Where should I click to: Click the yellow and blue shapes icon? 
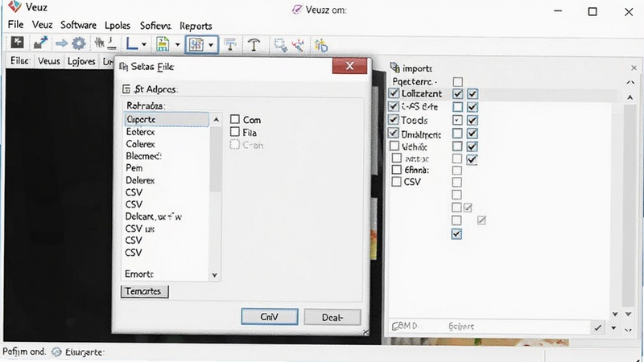[x=320, y=45]
